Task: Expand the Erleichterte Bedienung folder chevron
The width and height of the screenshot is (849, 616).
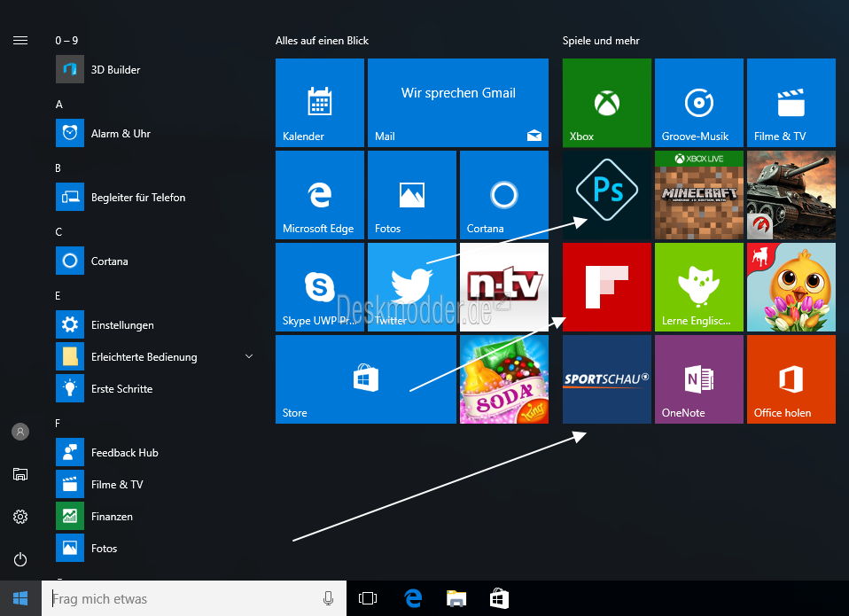Action: click(x=249, y=356)
